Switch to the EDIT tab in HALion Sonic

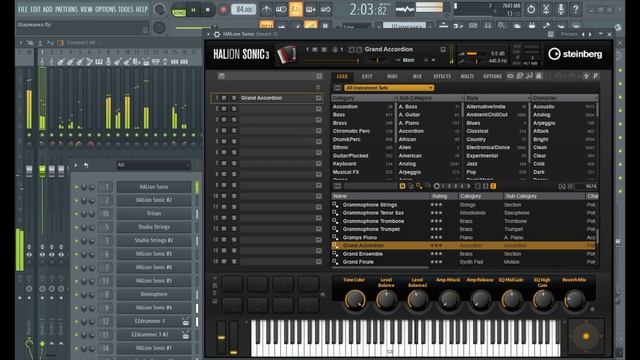pos(367,76)
